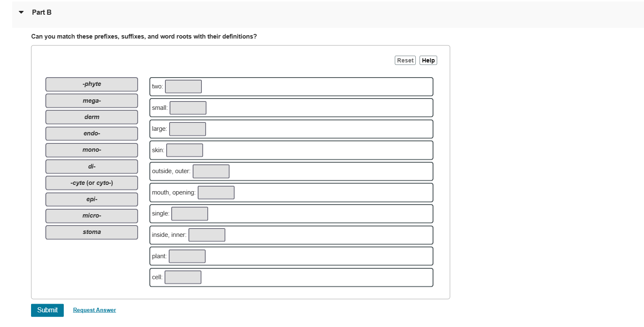Click the question prompt about prefixes and suffixes
Screen dimensions: 644x327
click(x=144, y=36)
